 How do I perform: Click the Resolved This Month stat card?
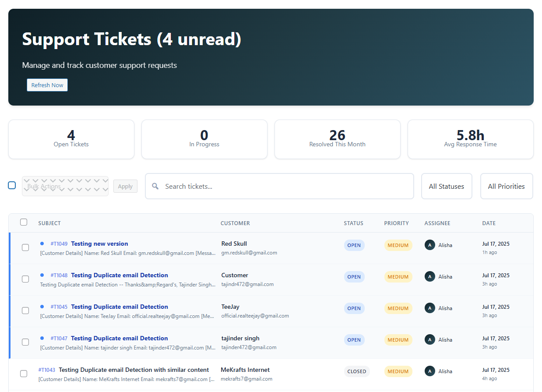click(x=338, y=139)
